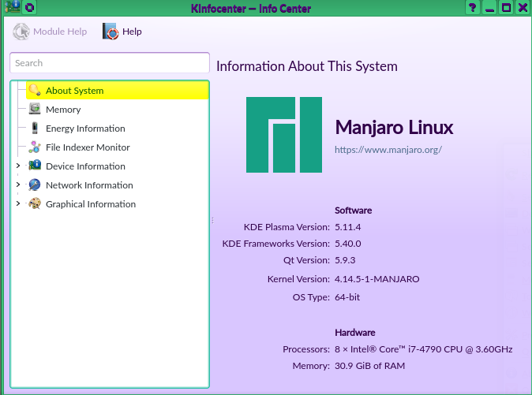The height and width of the screenshot is (395, 532).
Task: Select Memory in the module list
Action: point(63,110)
